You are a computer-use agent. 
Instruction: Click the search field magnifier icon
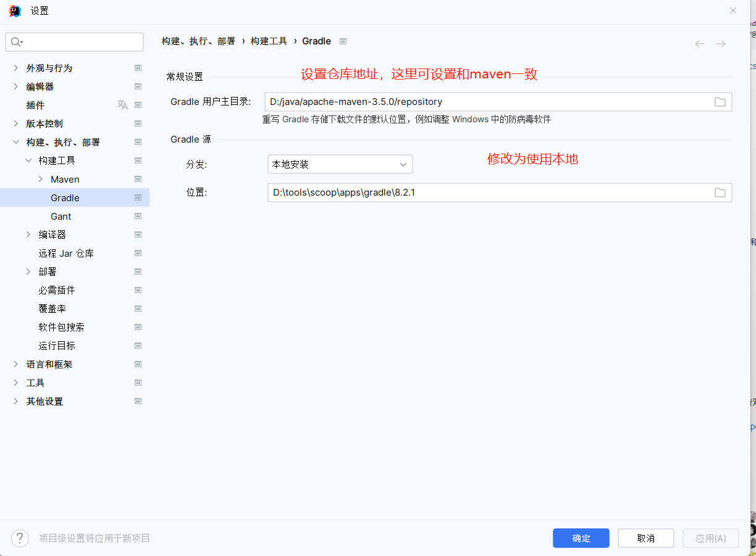(16, 42)
